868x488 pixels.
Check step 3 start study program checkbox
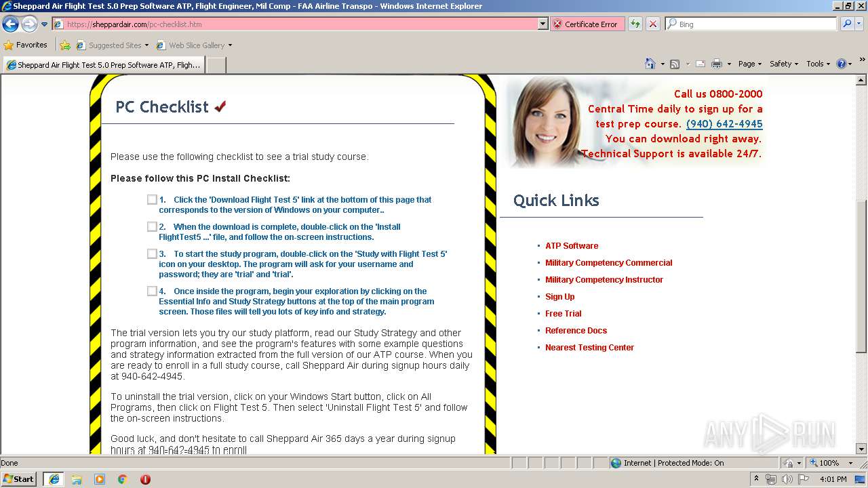point(152,253)
